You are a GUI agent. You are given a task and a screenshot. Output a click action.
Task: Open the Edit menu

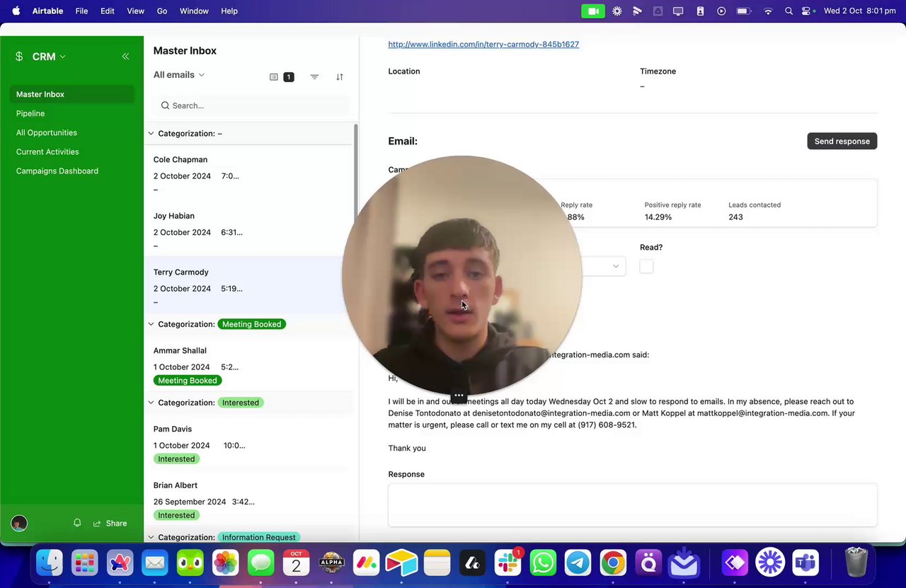point(108,11)
